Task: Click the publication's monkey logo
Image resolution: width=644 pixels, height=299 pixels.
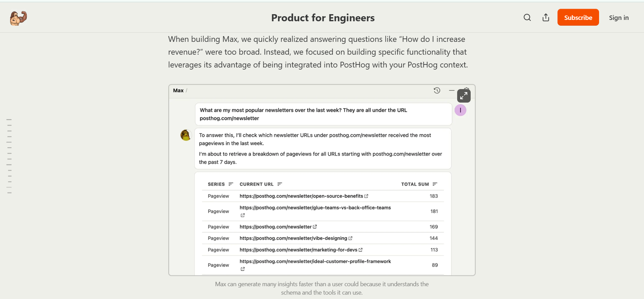Action: click(18, 18)
